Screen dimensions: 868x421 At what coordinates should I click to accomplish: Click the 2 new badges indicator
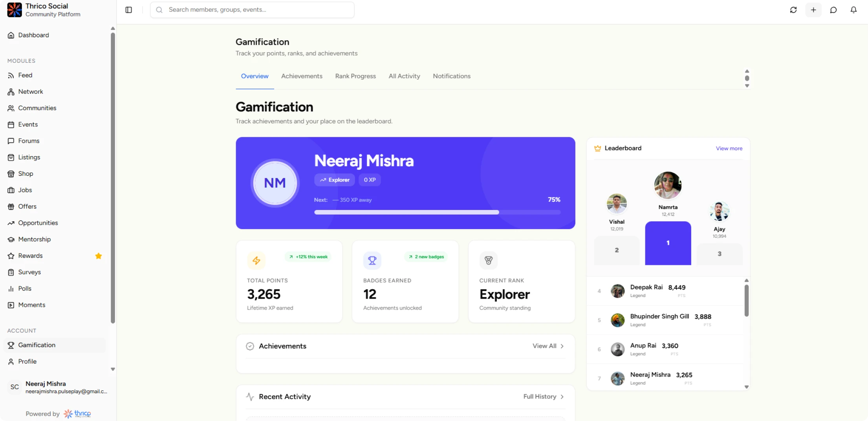point(426,257)
